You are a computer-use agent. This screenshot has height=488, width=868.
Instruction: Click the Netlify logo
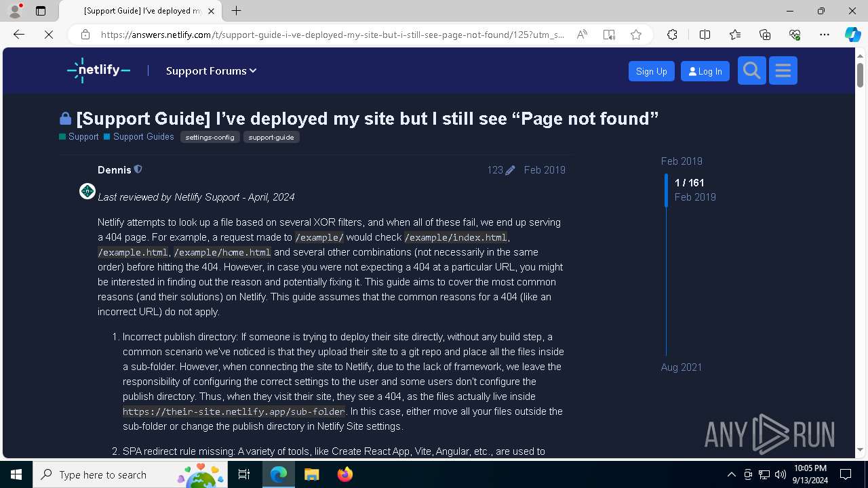tap(99, 70)
